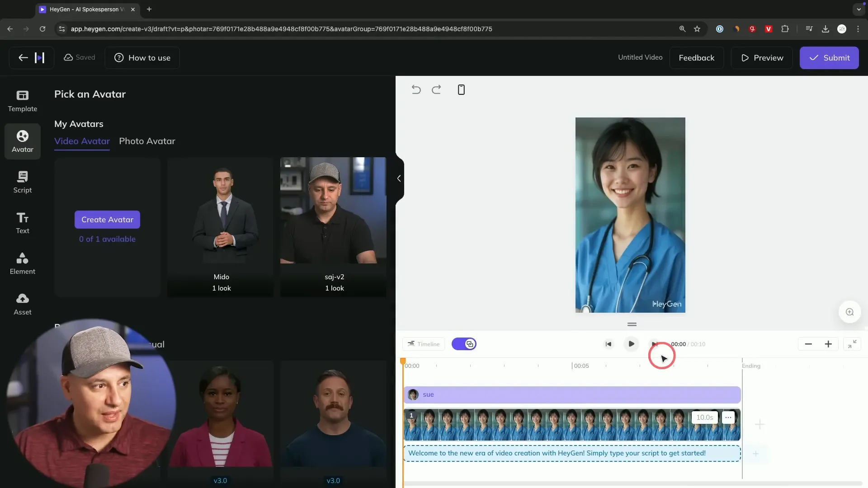Open browser downloads icon
Viewport: 868px width, 488px height.
click(x=826, y=29)
